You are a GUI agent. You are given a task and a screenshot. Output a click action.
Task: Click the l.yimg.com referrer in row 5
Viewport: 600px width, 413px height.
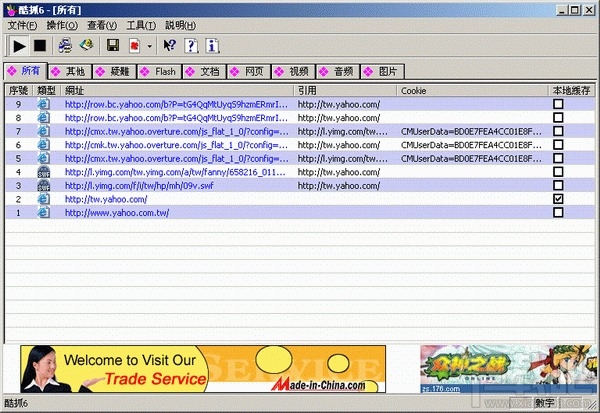(342, 158)
